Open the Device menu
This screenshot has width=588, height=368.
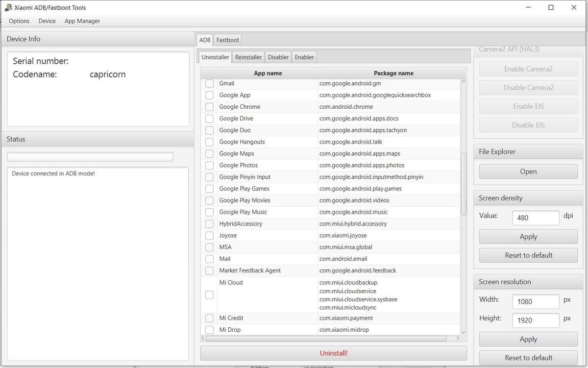click(x=47, y=21)
